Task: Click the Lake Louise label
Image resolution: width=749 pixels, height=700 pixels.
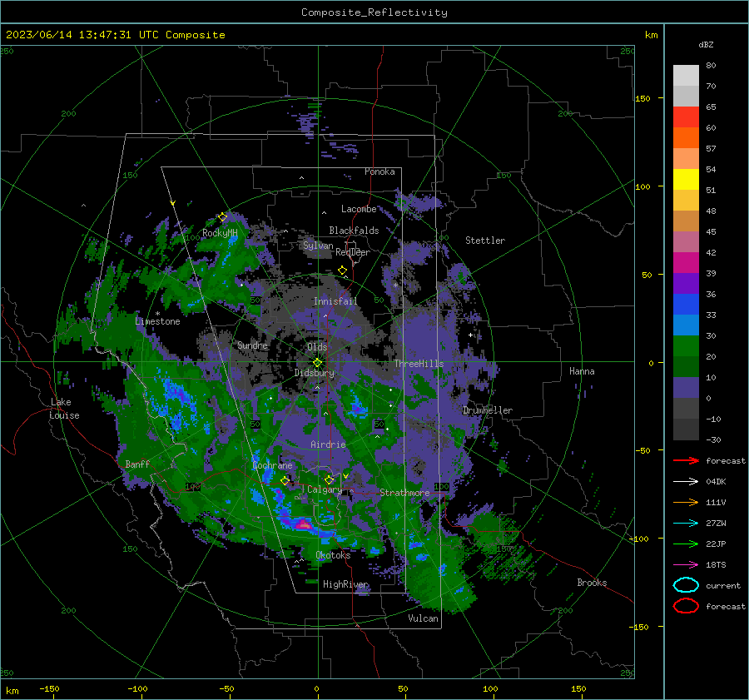Action: 64,409
